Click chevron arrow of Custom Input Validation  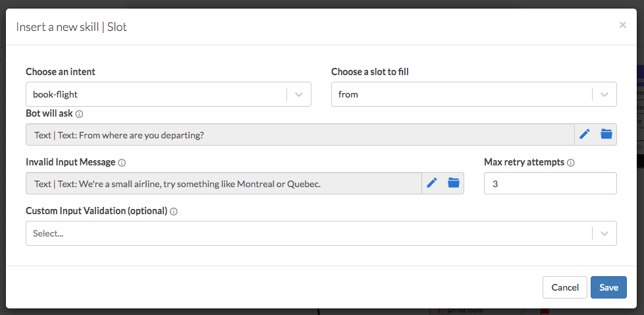pos(604,233)
